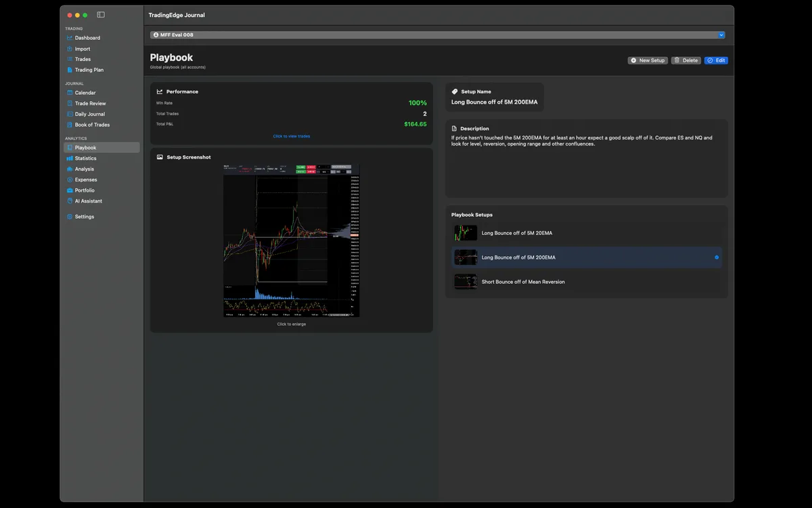Follow the Click to view trades link

[x=291, y=135]
